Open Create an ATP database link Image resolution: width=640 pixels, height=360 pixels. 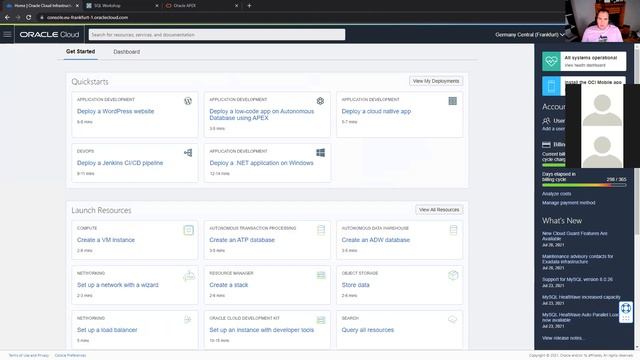(242, 240)
